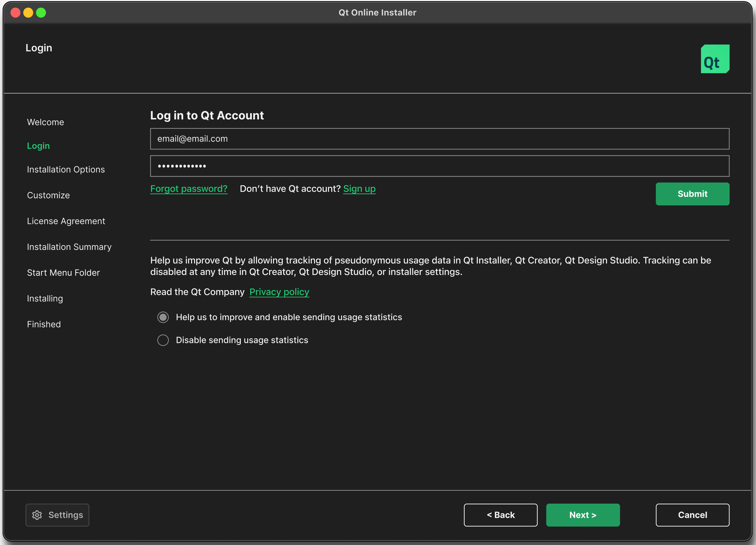Select Finished step in sidebar
The image size is (756, 545).
[x=44, y=324]
